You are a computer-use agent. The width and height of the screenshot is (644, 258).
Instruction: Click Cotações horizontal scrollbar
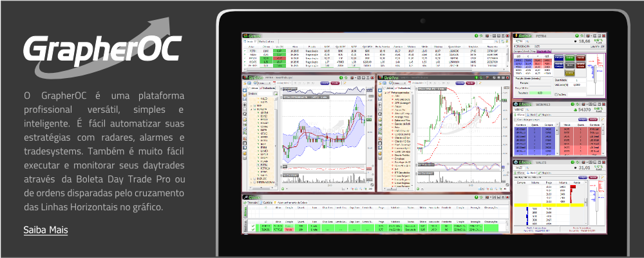pos(373,69)
